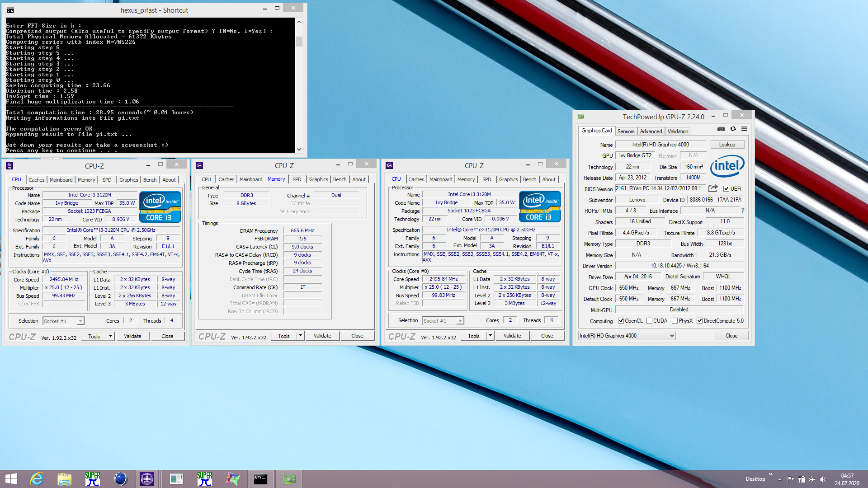Open the Socket #1 dropdown in the leftmost CPU-Z
Viewport: 868px width, 488px height.
point(80,321)
